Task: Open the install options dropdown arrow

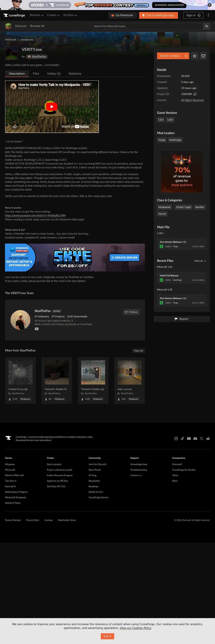Action: (x=186, y=56)
